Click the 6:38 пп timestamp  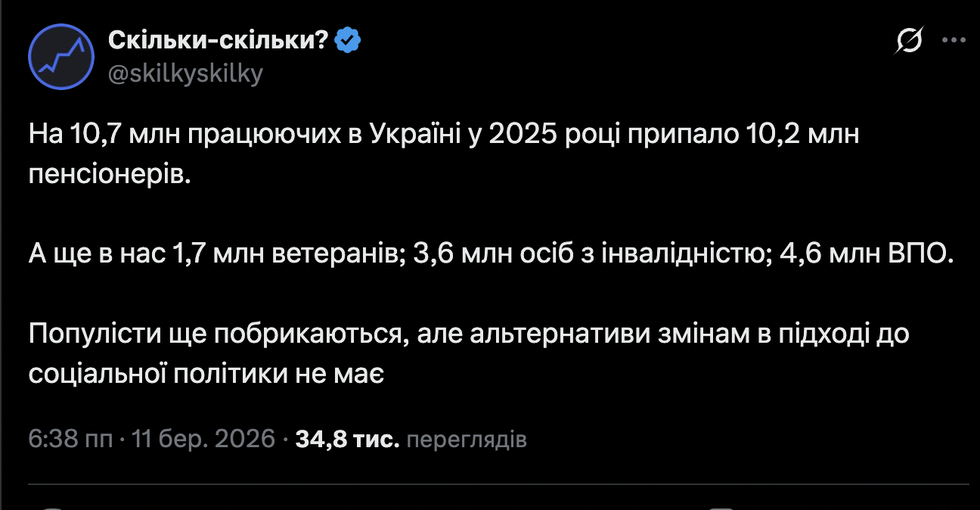click(72, 439)
